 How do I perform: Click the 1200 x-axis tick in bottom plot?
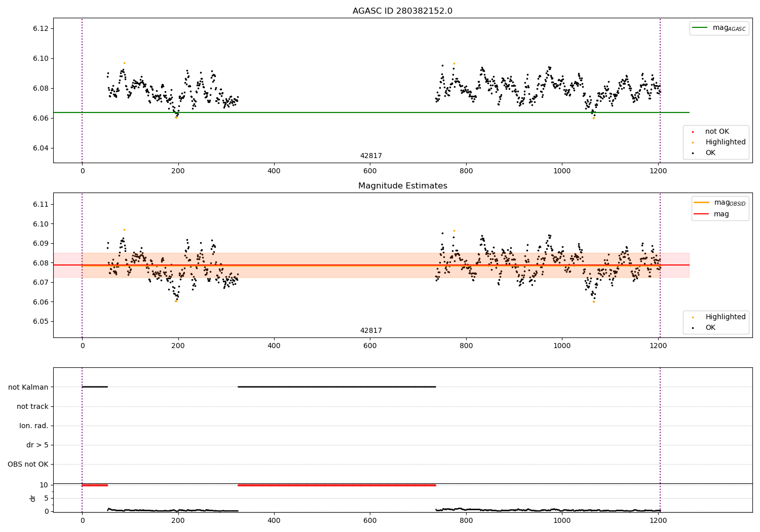tap(658, 520)
